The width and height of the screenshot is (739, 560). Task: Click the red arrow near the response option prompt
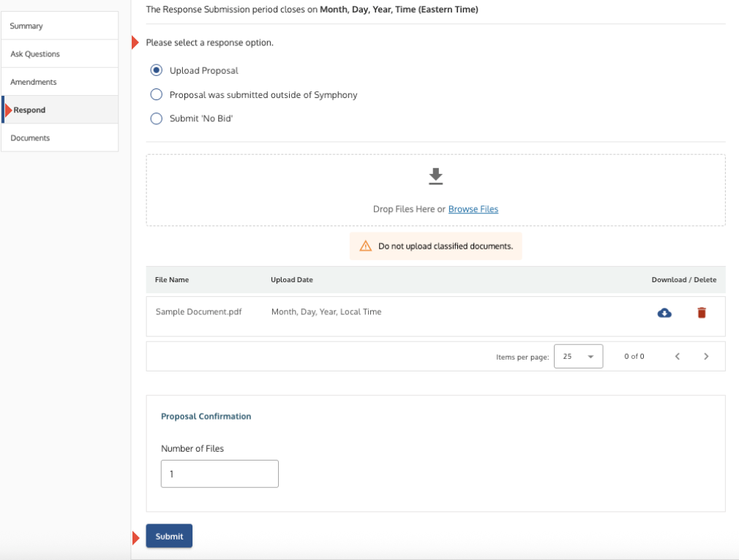(x=135, y=42)
